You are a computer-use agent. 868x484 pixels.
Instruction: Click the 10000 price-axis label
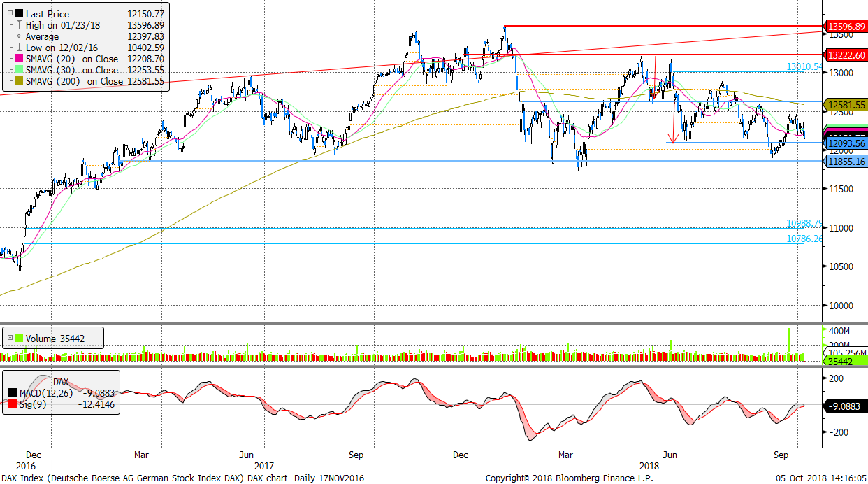coord(842,306)
